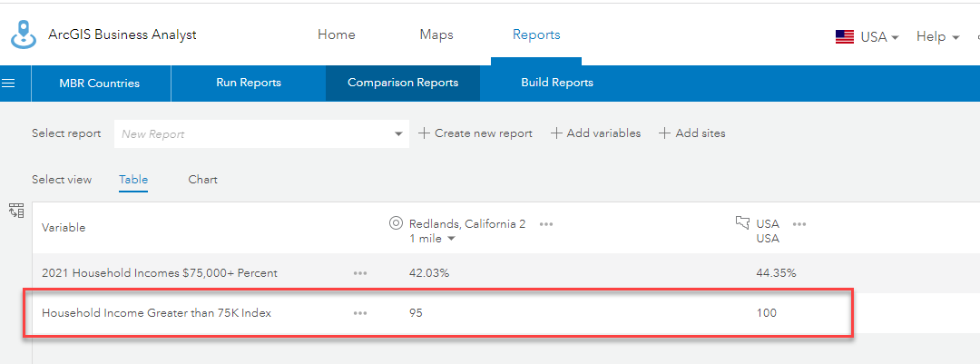The width and height of the screenshot is (980, 364).
Task: Open options for Household Income Index row
Action: pos(360,313)
